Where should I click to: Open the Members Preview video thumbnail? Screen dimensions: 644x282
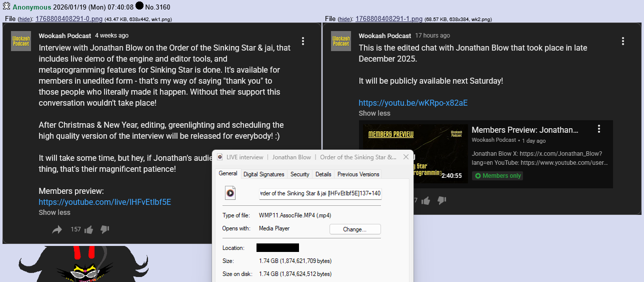(415, 153)
